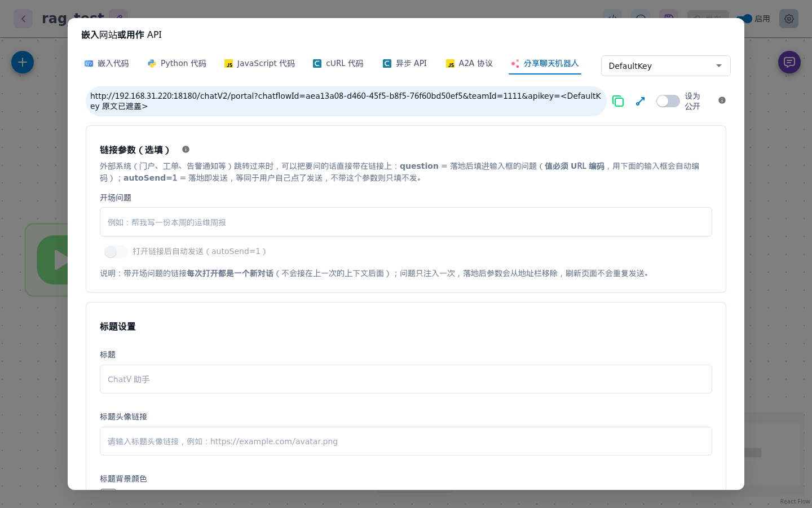Click the blue plus add-node button
812x508 pixels.
23,62
